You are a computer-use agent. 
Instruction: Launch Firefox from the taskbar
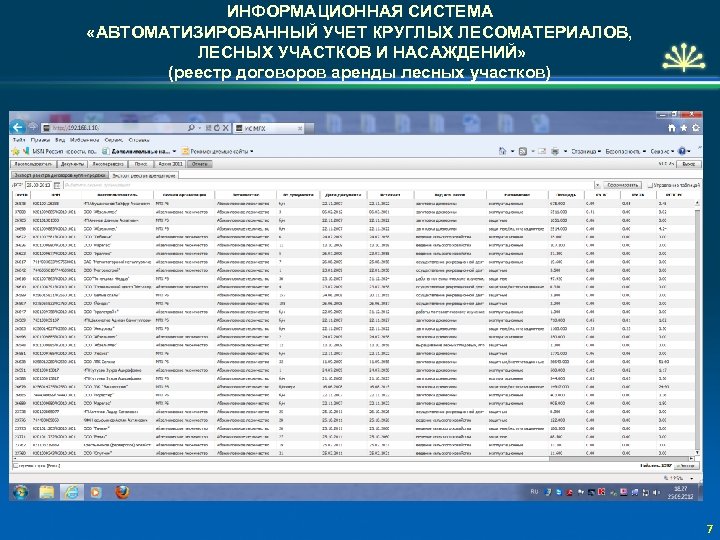click(122, 492)
